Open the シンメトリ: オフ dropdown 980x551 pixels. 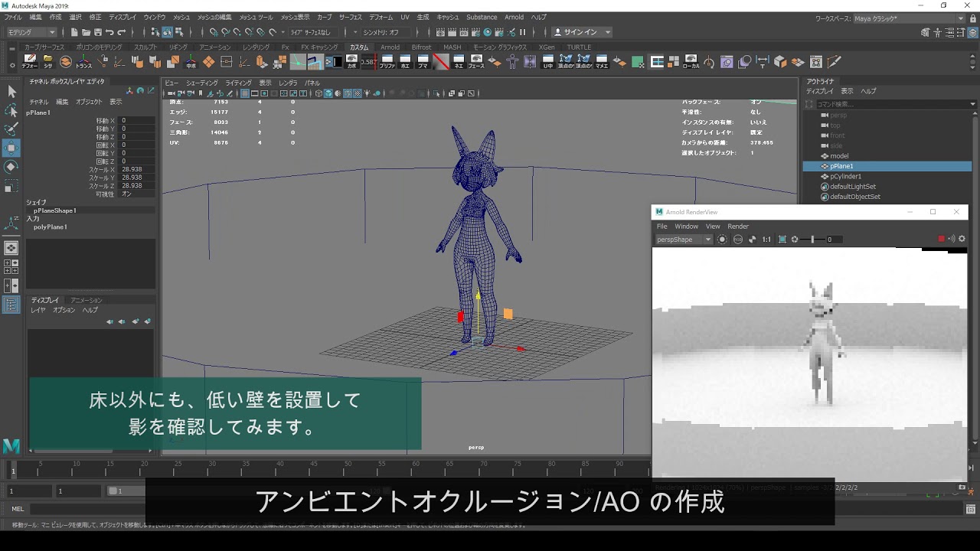tap(385, 32)
